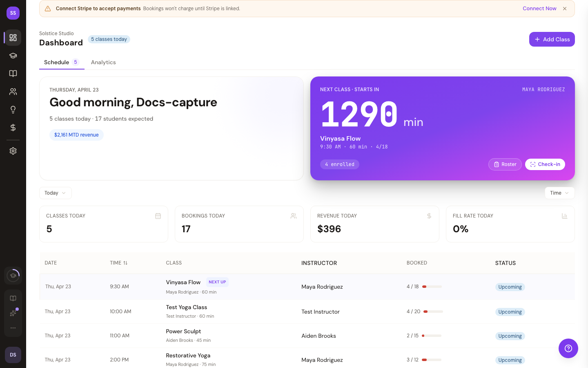Click the Connect Now link

(539, 9)
